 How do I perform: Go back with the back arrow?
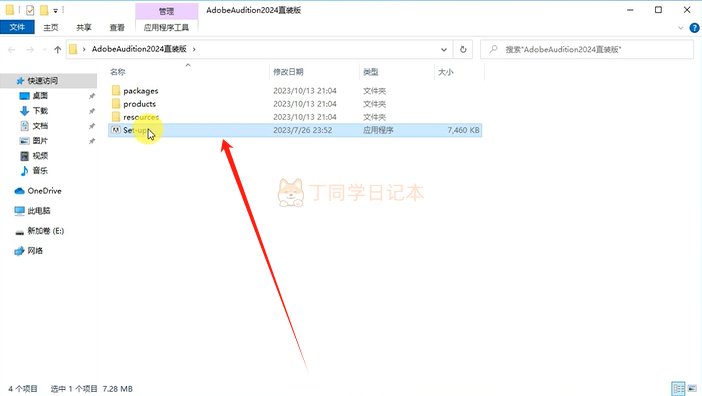[x=12, y=50]
